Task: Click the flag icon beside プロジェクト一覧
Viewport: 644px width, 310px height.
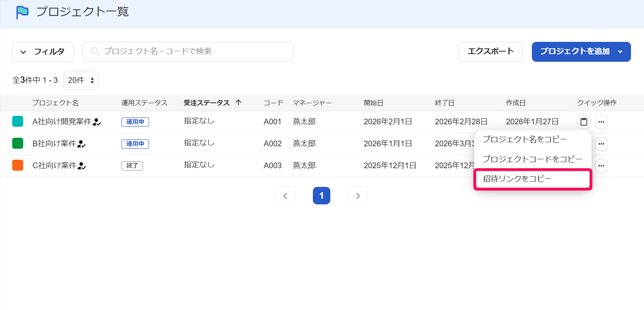Action: click(x=22, y=12)
